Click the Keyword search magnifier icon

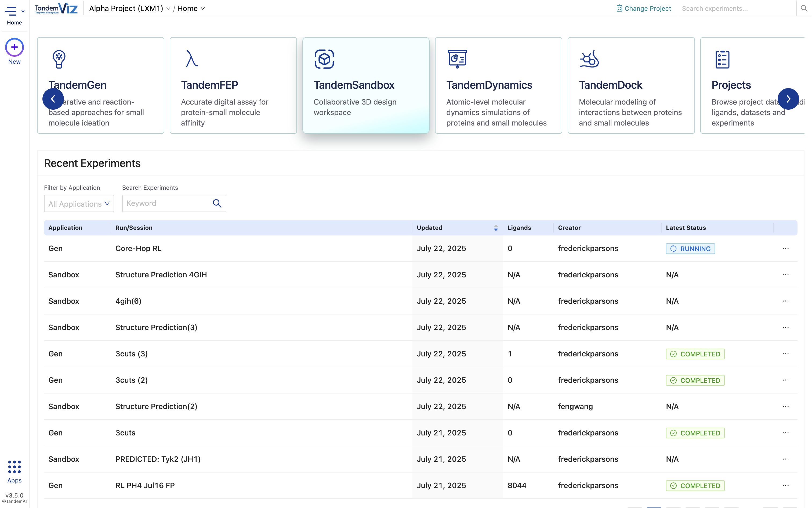tap(217, 203)
